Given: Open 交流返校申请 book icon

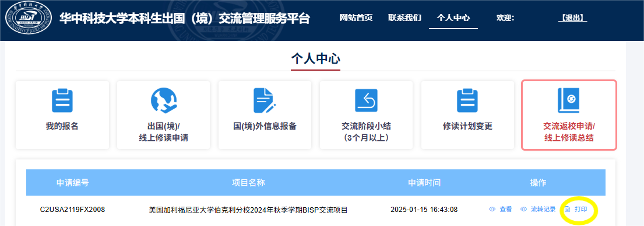Looking at the screenshot, I should [x=568, y=100].
